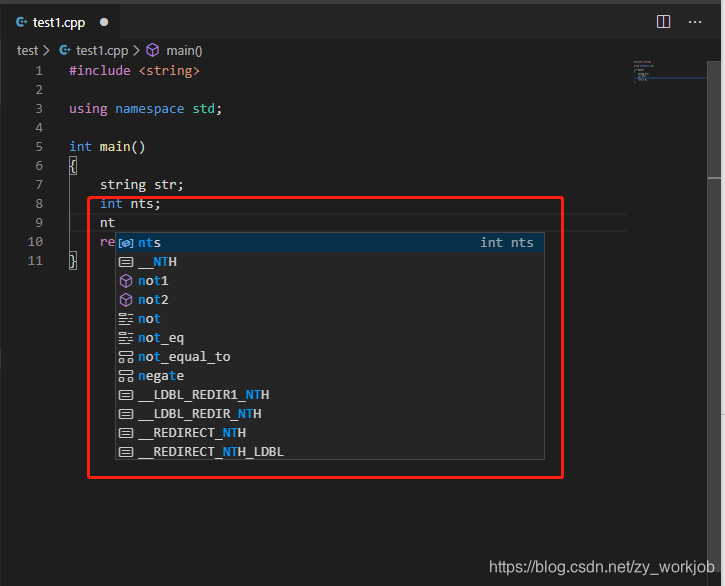The width and height of the screenshot is (725, 586).
Task: Select '__REDIRECT_NTH' suggestion
Action: point(329,432)
